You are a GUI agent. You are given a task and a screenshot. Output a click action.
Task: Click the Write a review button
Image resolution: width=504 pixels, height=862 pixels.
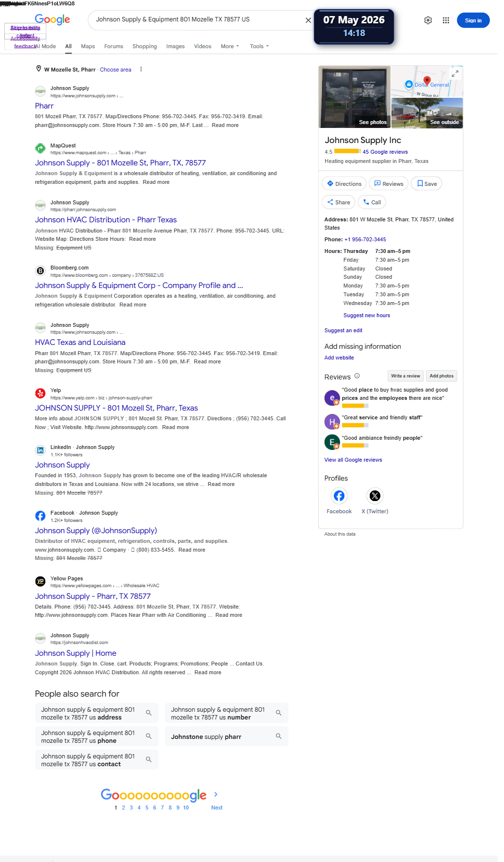tap(405, 376)
